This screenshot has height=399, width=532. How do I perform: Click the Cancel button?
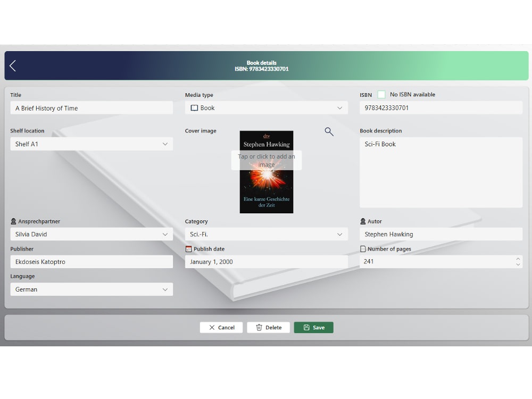point(221,327)
